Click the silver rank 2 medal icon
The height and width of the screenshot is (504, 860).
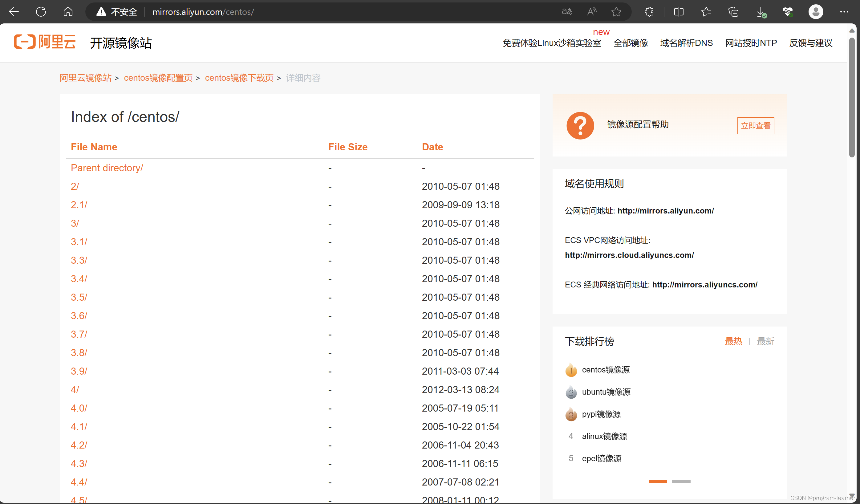pos(571,392)
